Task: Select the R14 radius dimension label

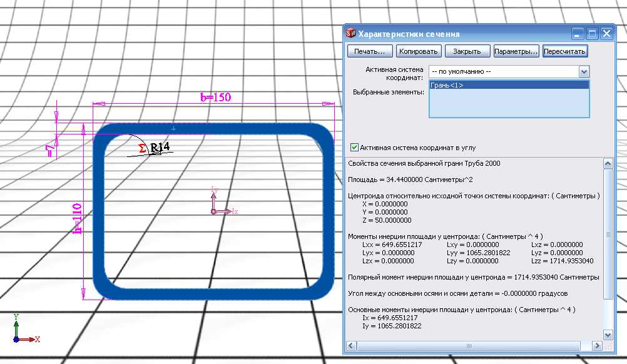Action: [x=160, y=147]
